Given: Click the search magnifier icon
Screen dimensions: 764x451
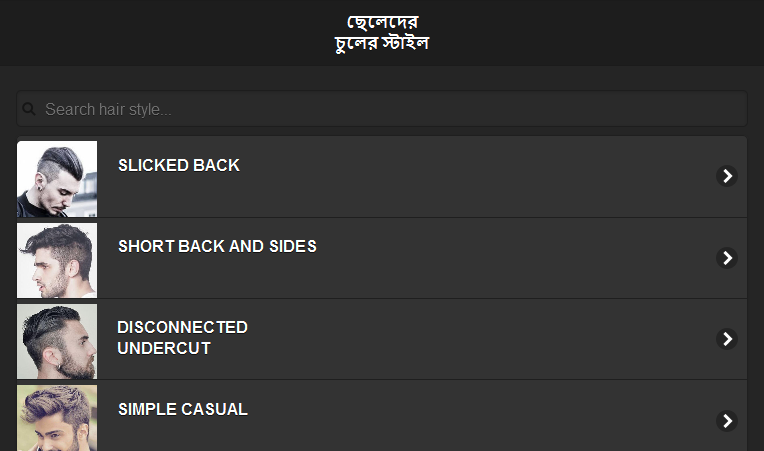Looking at the screenshot, I should pos(29,109).
